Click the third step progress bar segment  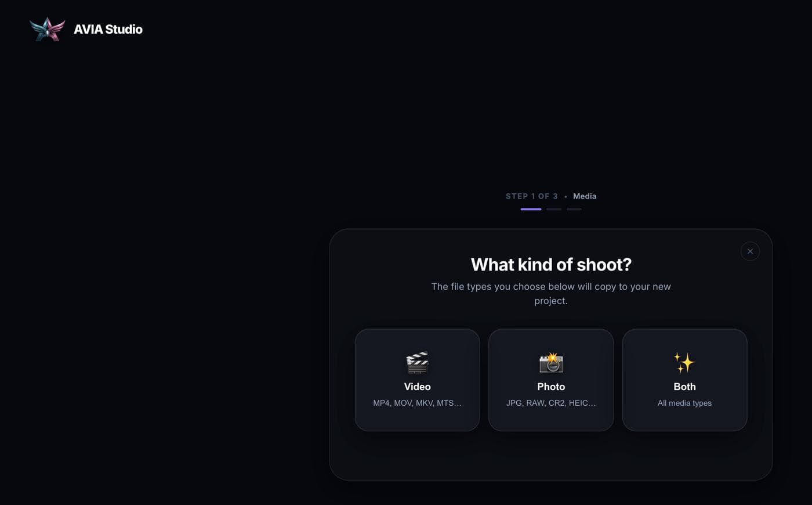point(574,209)
